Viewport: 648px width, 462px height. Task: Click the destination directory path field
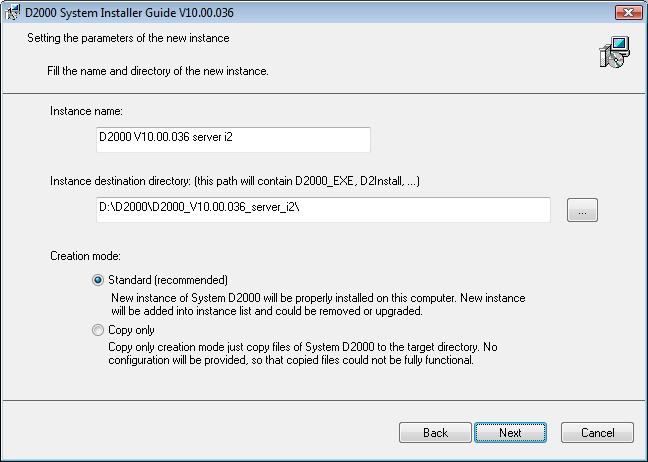click(319, 210)
